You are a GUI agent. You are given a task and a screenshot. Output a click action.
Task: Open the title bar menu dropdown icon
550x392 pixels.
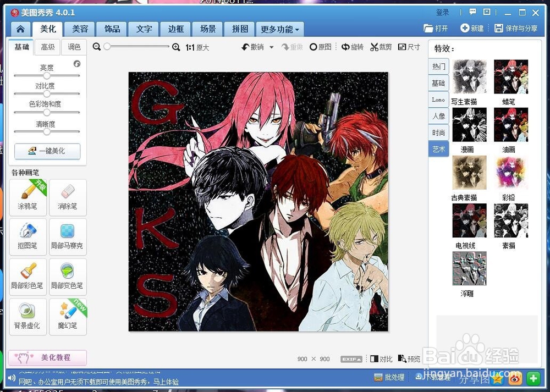pos(487,12)
